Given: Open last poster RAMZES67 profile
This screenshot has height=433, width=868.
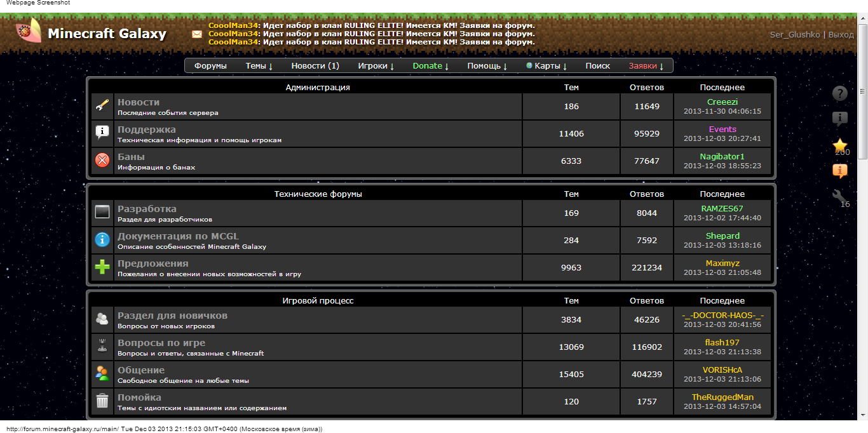Looking at the screenshot, I should pos(722,208).
